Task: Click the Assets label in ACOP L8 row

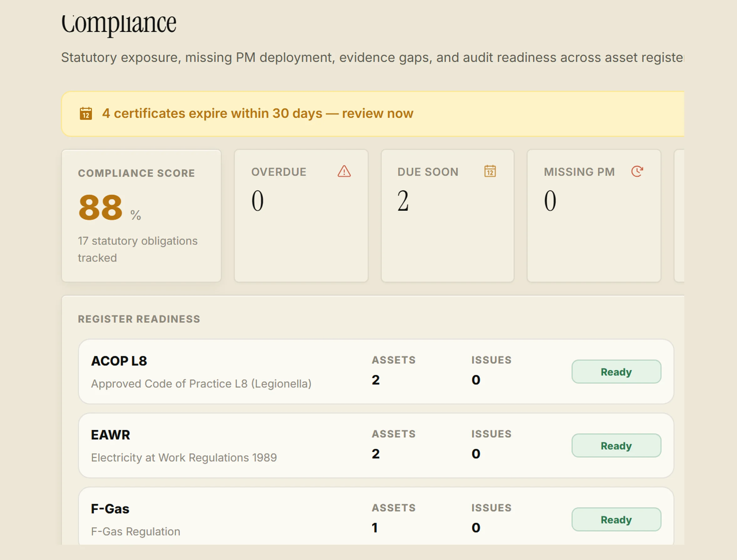Action: 394,360
